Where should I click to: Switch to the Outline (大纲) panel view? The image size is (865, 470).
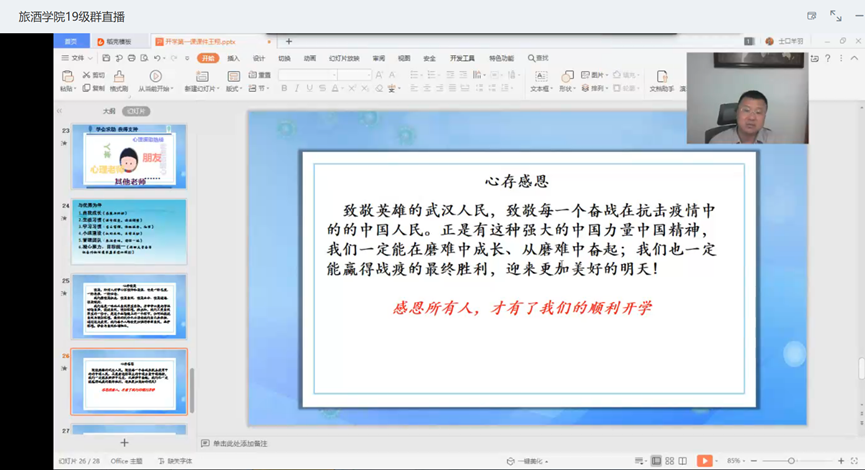109,111
